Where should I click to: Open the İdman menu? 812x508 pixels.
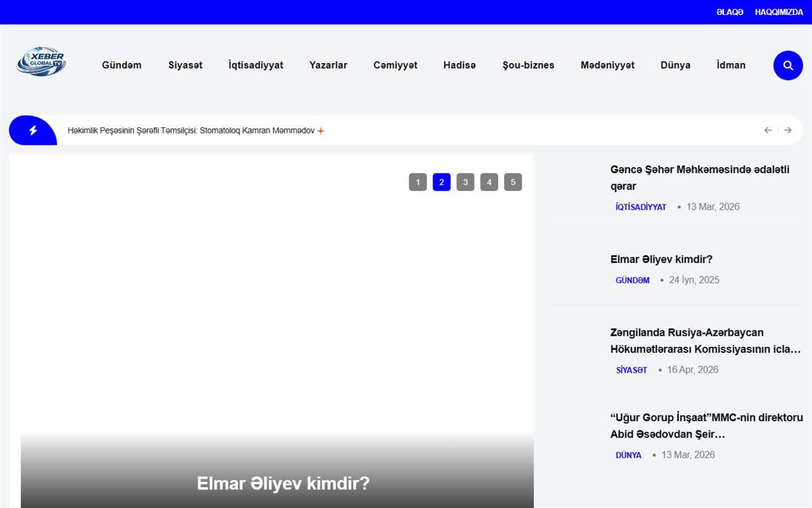[731, 65]
